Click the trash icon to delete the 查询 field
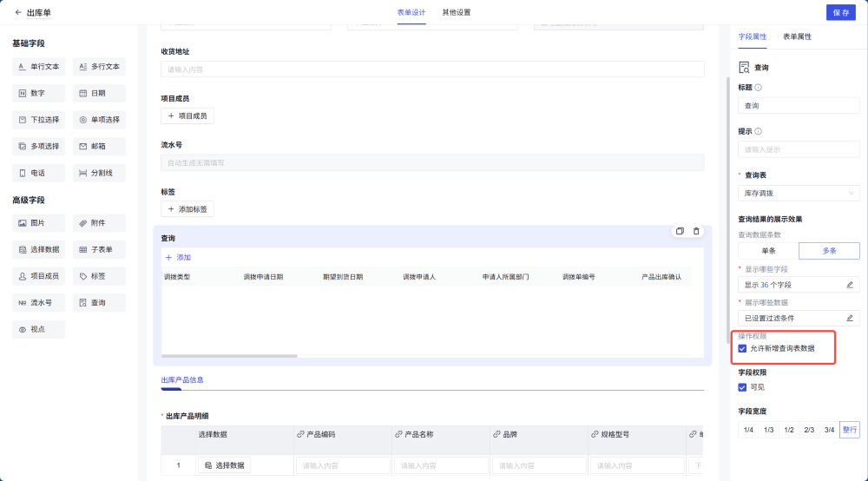The height and width of the screenshot is (481, 868). (x=696, y=231)
